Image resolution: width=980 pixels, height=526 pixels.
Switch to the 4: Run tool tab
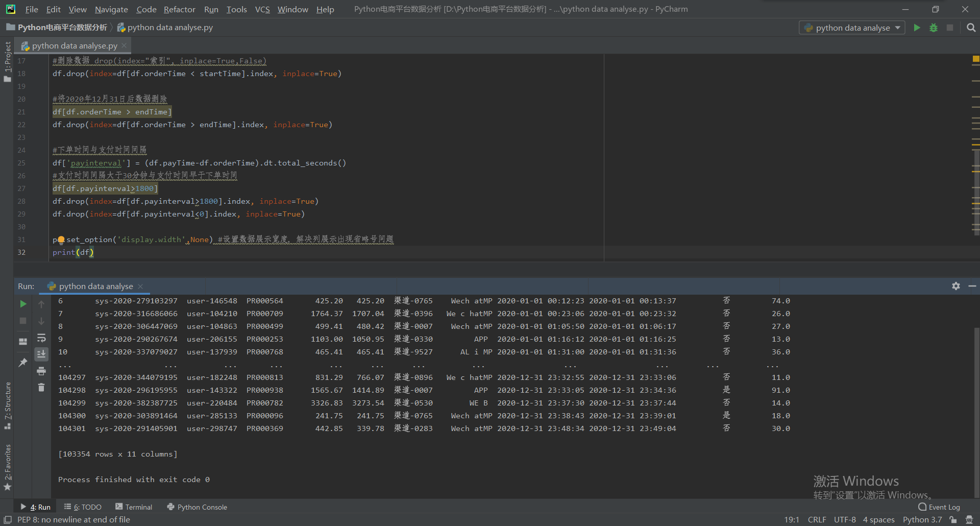pyautogui.click(x=36, y=507)
